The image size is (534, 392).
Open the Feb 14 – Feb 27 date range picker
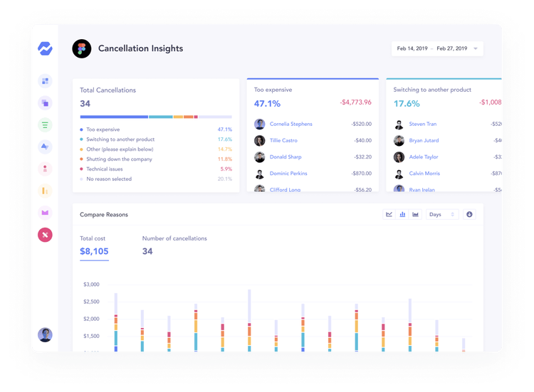tap(437, 48)
